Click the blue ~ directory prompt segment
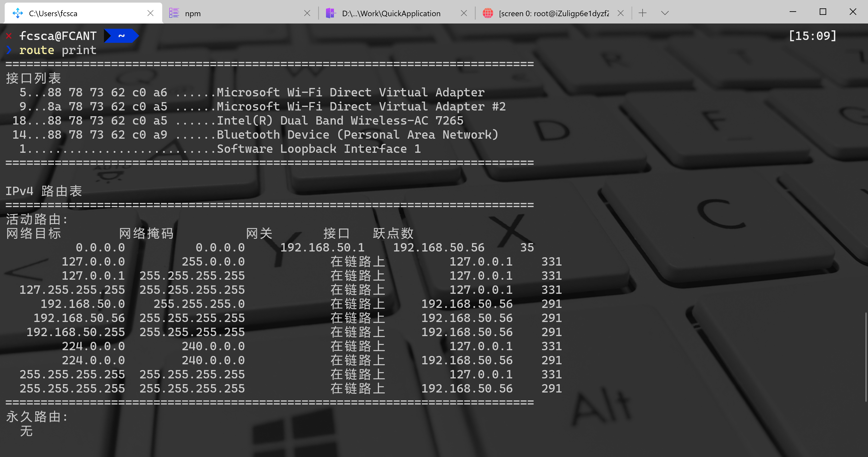 point(121,36)
